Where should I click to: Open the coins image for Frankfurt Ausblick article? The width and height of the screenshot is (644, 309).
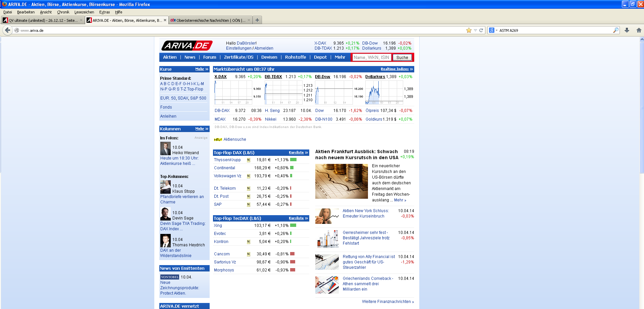click(x=341, y=181)
